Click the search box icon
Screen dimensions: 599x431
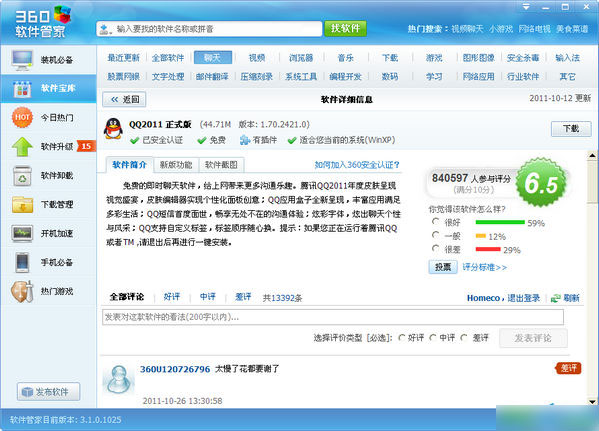(105, 29)
